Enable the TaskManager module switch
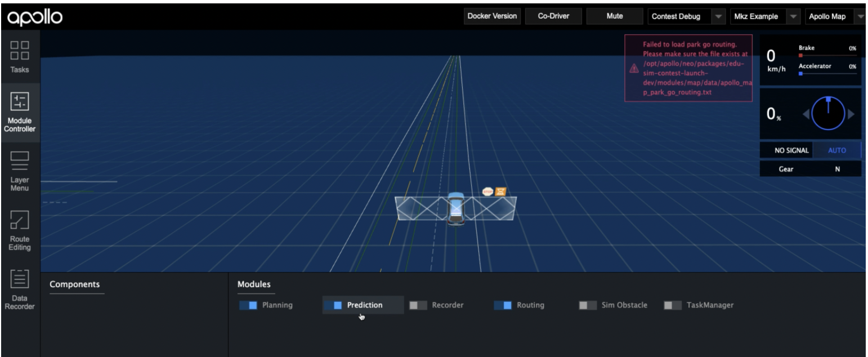868x357 pixels. [x=673, y=305]
